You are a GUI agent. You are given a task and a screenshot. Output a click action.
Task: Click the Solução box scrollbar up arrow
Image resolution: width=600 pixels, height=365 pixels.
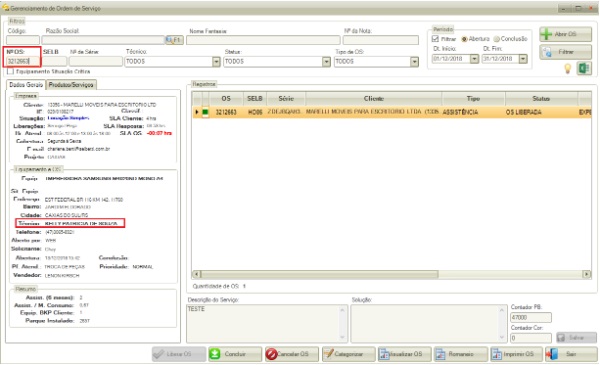pyautogui.click(x=502, y=310)
